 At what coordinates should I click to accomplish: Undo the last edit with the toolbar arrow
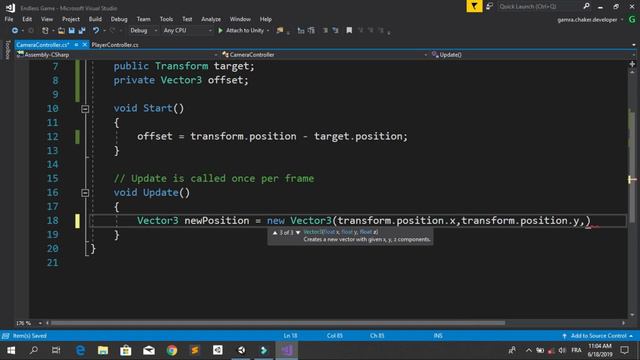(x=96, y=31)
